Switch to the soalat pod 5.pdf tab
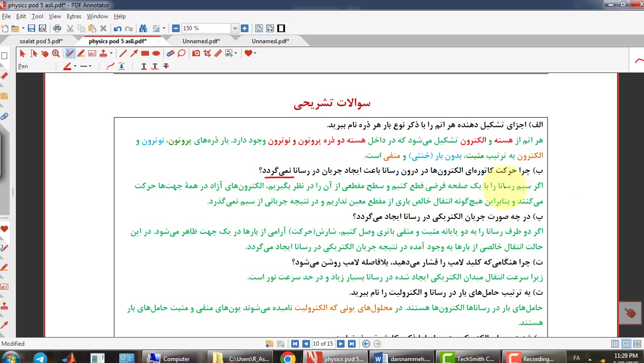 click(41, 41)
